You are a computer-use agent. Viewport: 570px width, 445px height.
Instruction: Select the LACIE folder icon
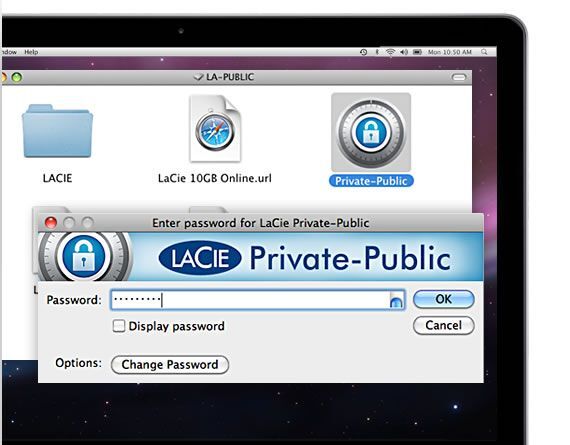(x=57, y=131)
